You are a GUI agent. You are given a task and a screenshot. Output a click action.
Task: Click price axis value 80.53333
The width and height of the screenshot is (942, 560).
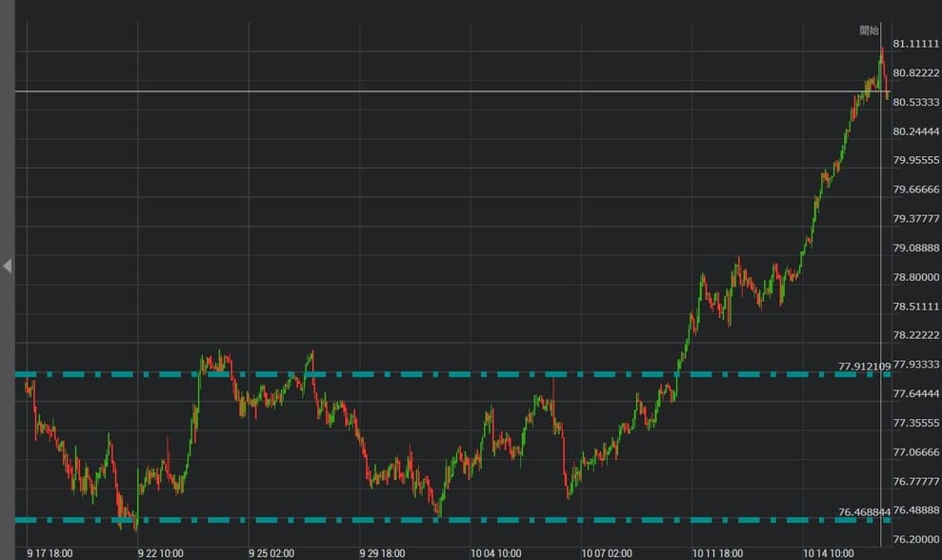pos(915,102)
